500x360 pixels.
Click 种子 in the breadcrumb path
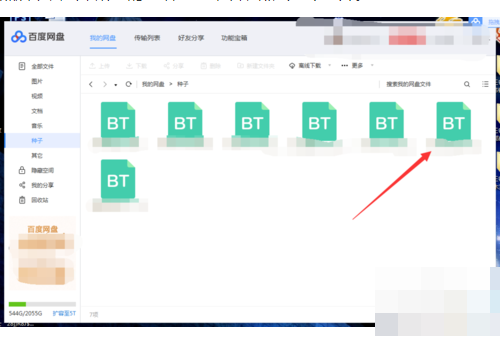(183, 84)
